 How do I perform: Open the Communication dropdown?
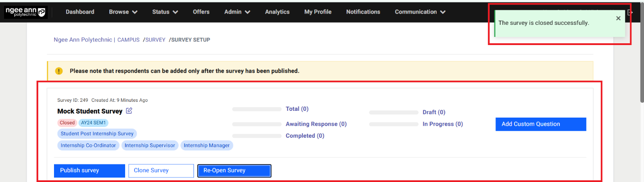pyautogui.click(x=420, y=12)
